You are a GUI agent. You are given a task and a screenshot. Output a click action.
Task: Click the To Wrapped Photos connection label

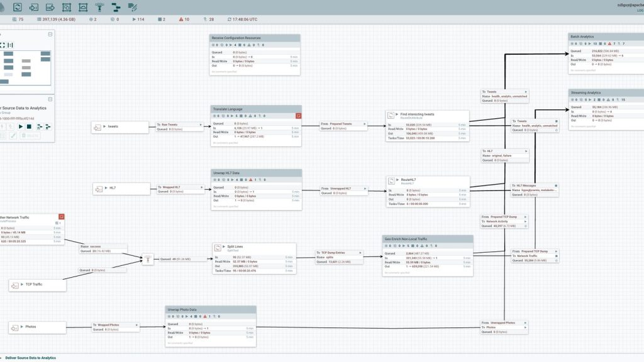click(x=115, y=327)
